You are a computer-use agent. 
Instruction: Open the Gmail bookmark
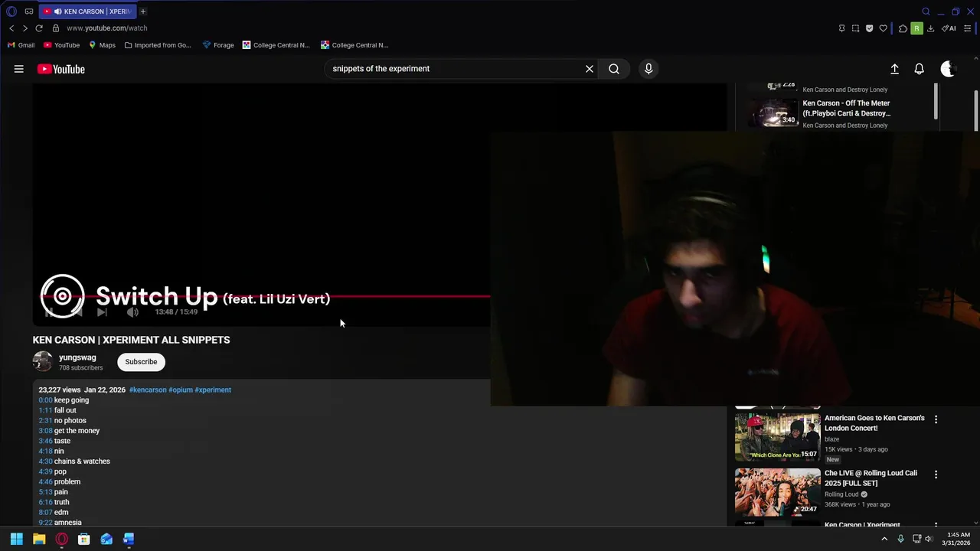[x=21, y=45]
